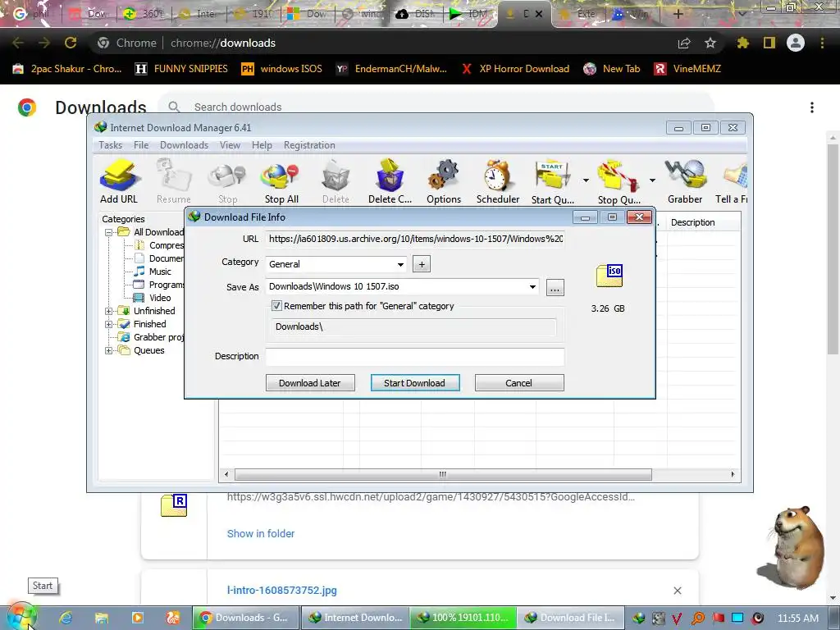Click Show in folder link
840x630 pixels.
click(260, 533)
